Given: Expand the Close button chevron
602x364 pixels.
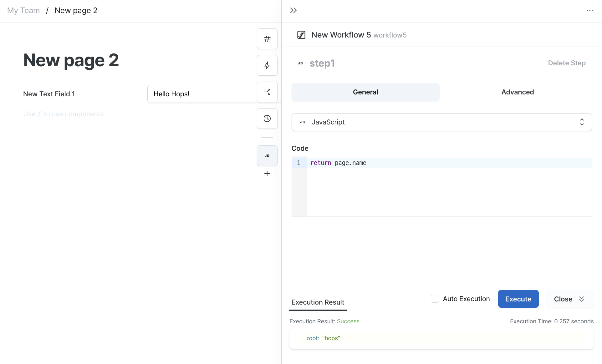Looking at the screenshot, I should coord(581,299).
